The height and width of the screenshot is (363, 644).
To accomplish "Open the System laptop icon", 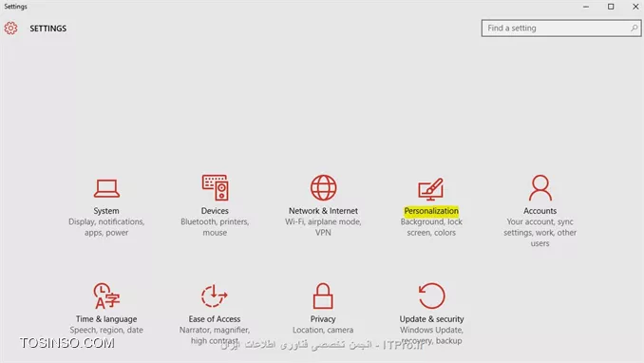I will [x=106, y=188].
